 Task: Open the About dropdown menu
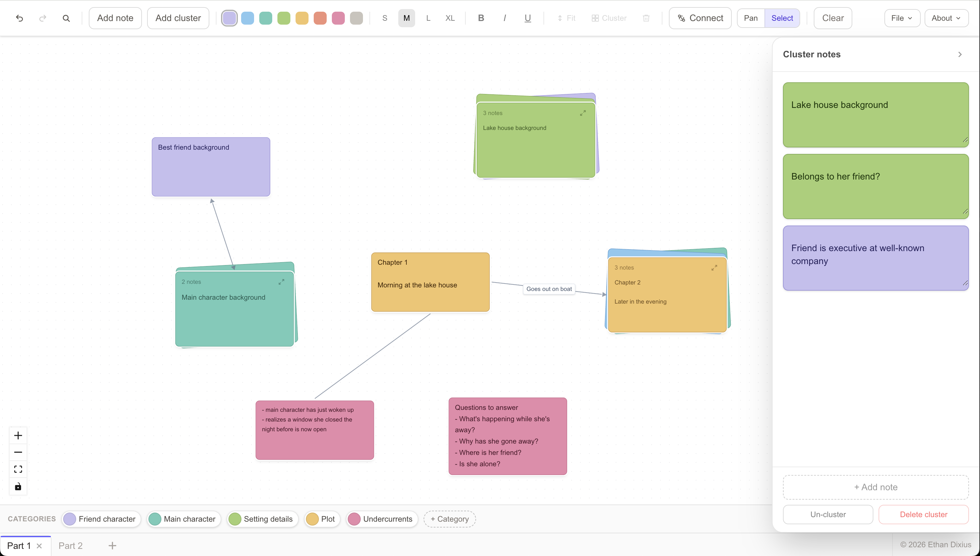pyautogui.click(x=946, y=18)
